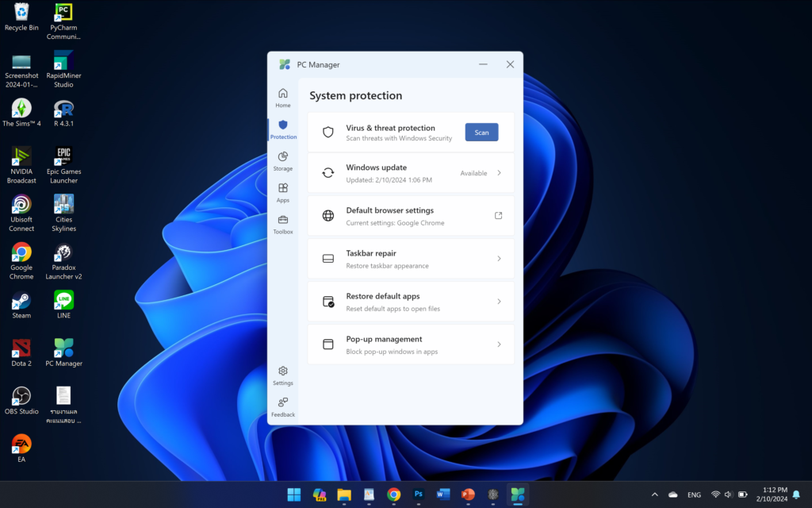Image resolution: width=812 pixels, height=508 pixels.
Task: Select the NVIDIA Broadcast desktop shortcut
Action: coord(21,165)
